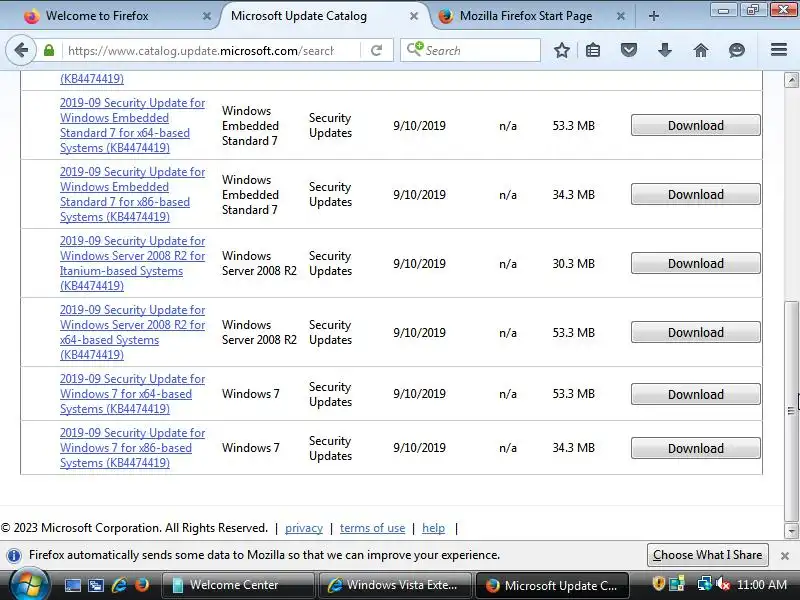Select the Microsoft Update Catalog tab
Viewport: 800px width, 600px height.
[324, 16]
